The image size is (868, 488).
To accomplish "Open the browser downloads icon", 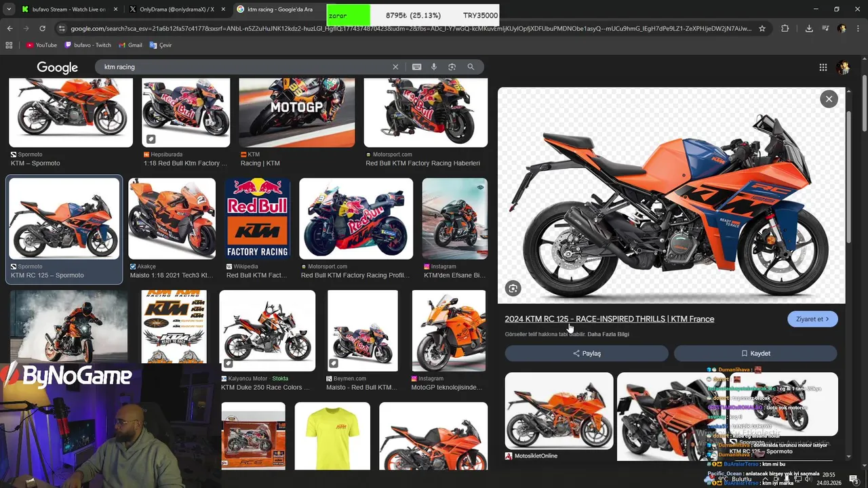I will click(809, 28).
